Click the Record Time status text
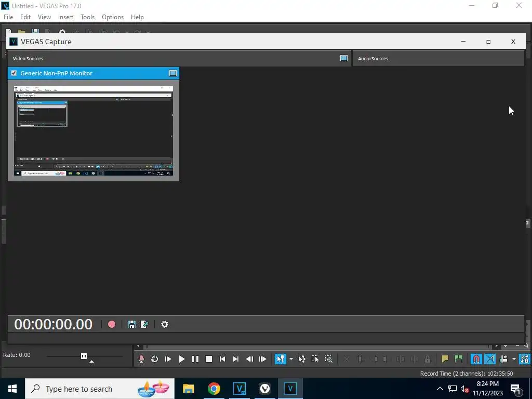532x399 pixels. (x=467, y=374)
